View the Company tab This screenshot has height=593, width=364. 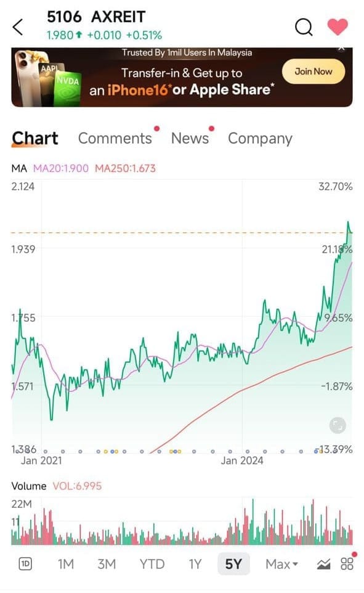260,139
